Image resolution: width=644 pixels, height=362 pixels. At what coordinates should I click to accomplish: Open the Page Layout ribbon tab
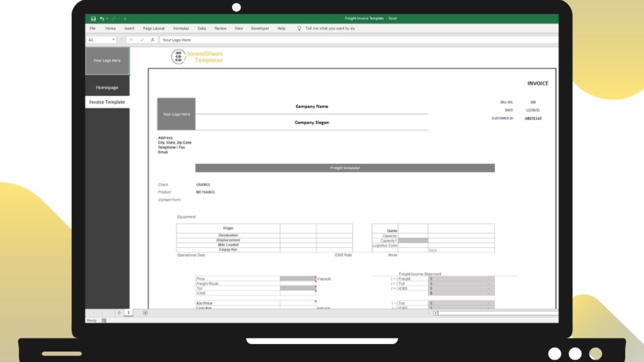153,29
